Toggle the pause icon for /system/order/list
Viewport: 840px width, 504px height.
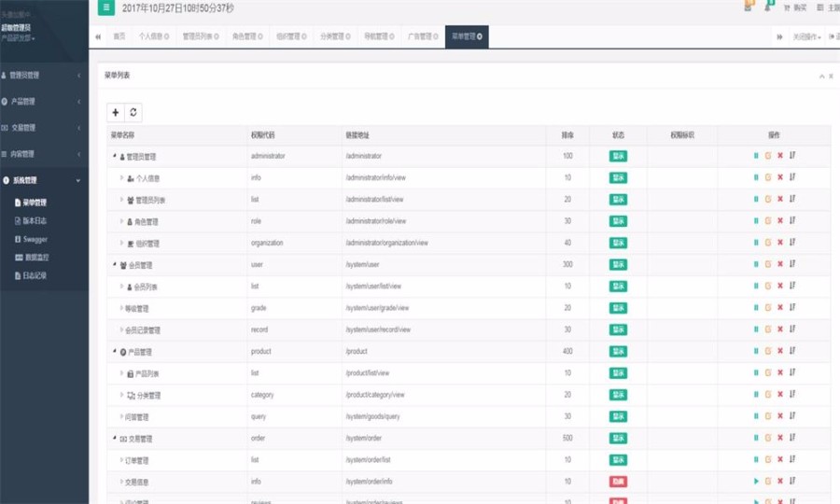point(756,459)
